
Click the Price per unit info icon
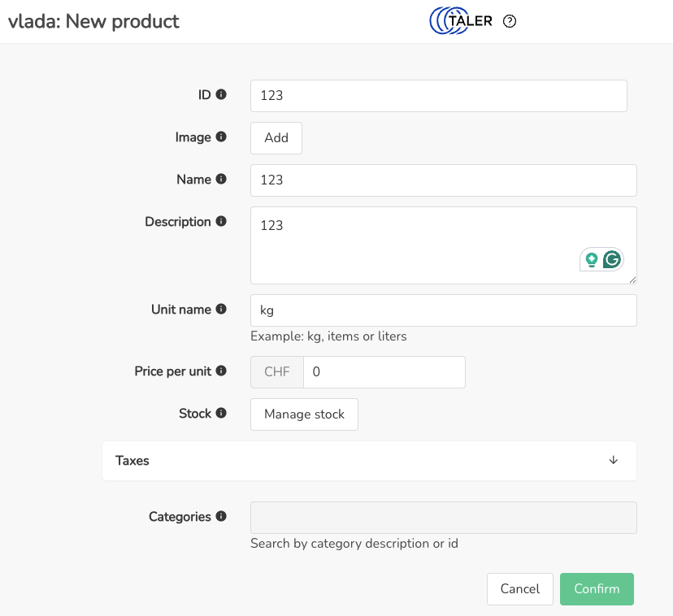pos(221,371)
